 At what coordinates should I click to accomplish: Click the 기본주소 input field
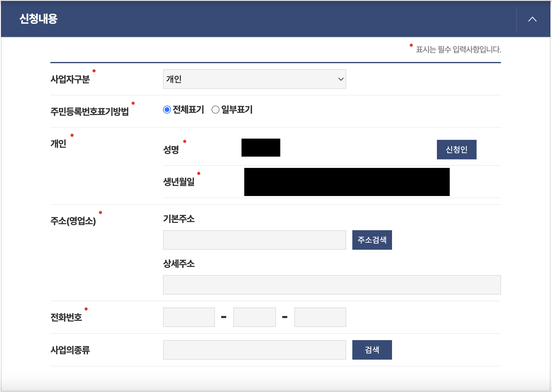(x=254, y=240)
